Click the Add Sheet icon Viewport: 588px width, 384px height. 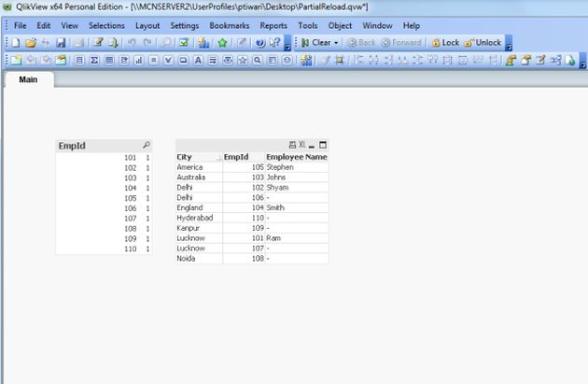[16, 60]
